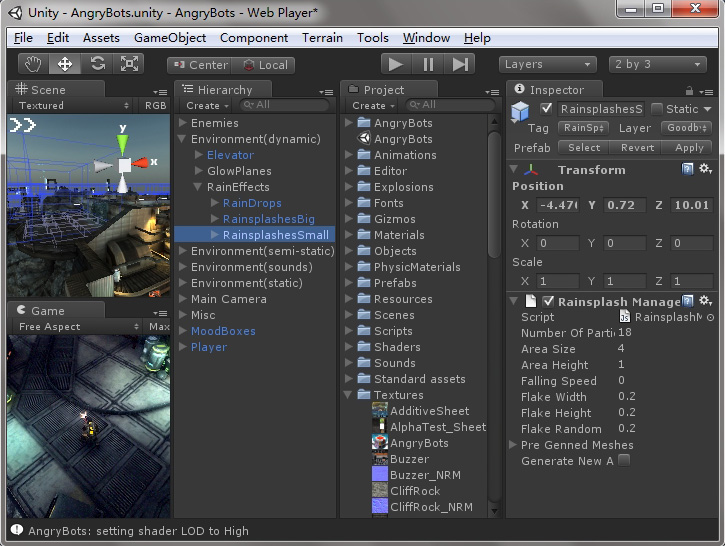
Task: Toggle the Rainsplash Manager enabled checkbox
Action: point(548,301)
